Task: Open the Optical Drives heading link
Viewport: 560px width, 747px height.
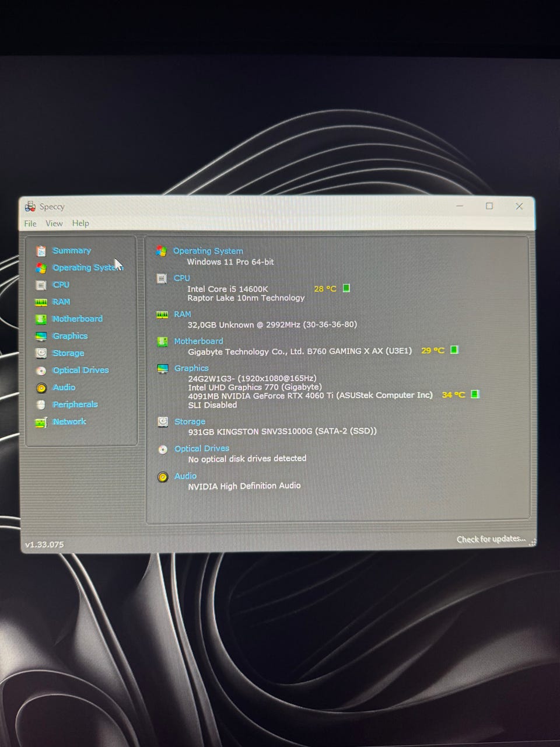Action: click(202, 448)
